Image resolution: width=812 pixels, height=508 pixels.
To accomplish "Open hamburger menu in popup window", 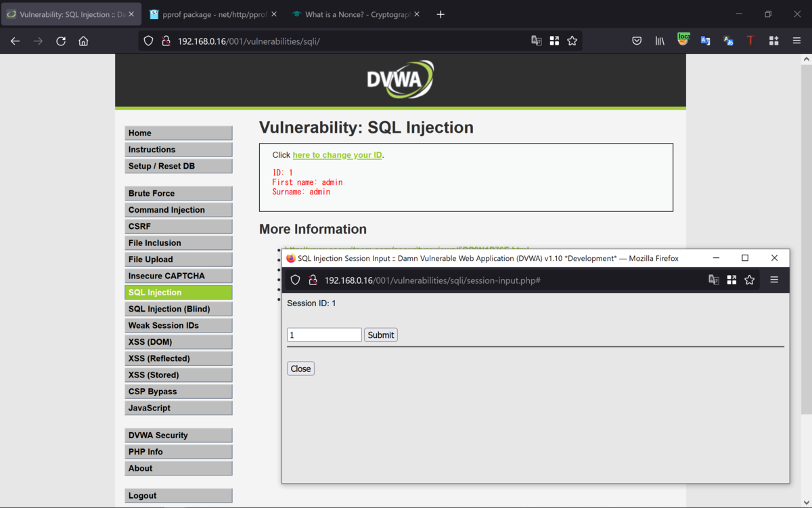I will pyautogui.click(x=774, y=280).
